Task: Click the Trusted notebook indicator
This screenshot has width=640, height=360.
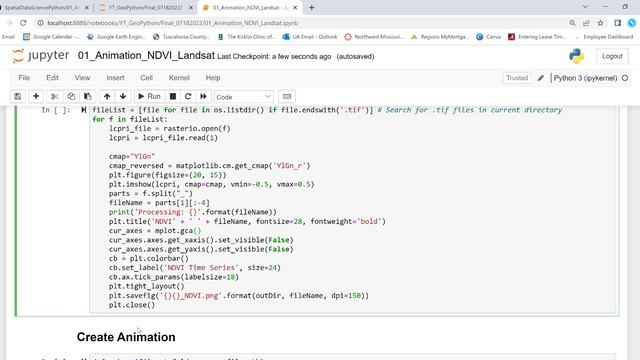Action: click(x=517, y=78)
